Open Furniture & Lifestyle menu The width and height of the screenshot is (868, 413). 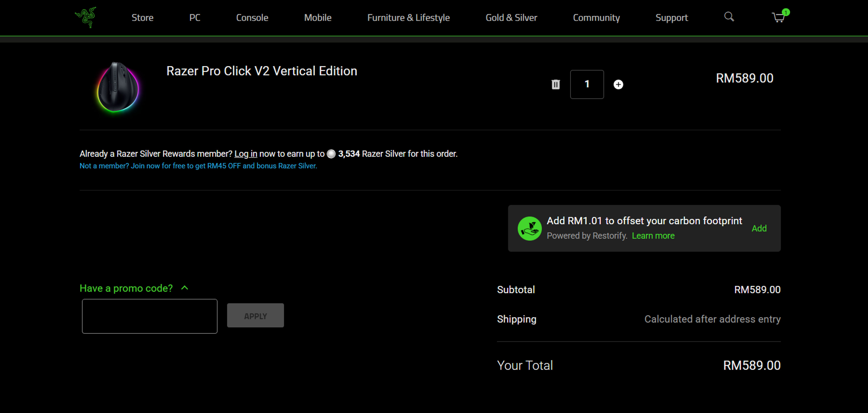408,17
